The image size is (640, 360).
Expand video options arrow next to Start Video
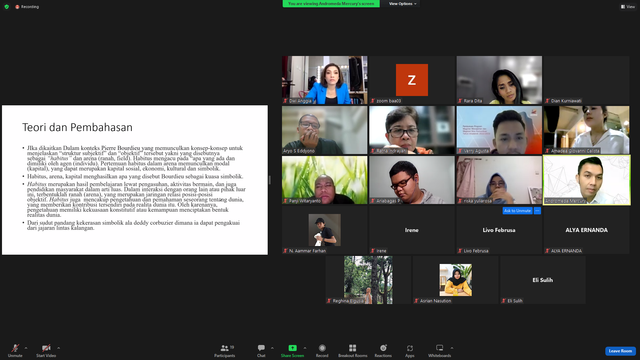point(58,348)
